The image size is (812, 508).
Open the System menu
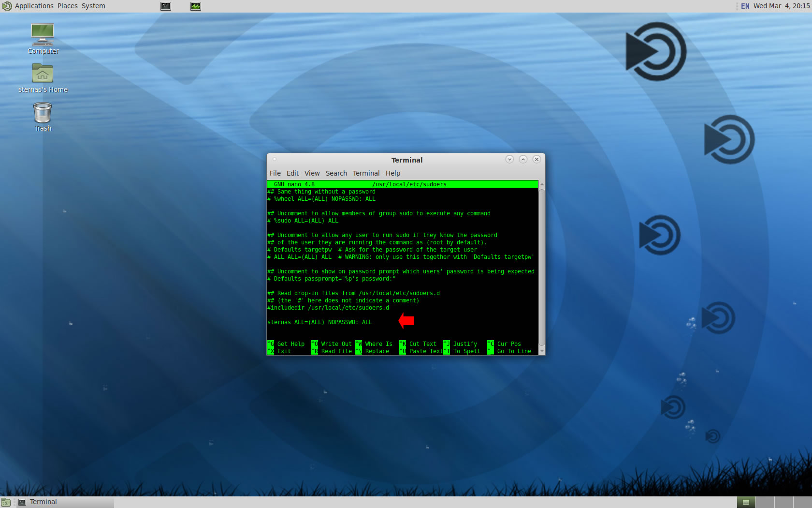tap(93, 6)
